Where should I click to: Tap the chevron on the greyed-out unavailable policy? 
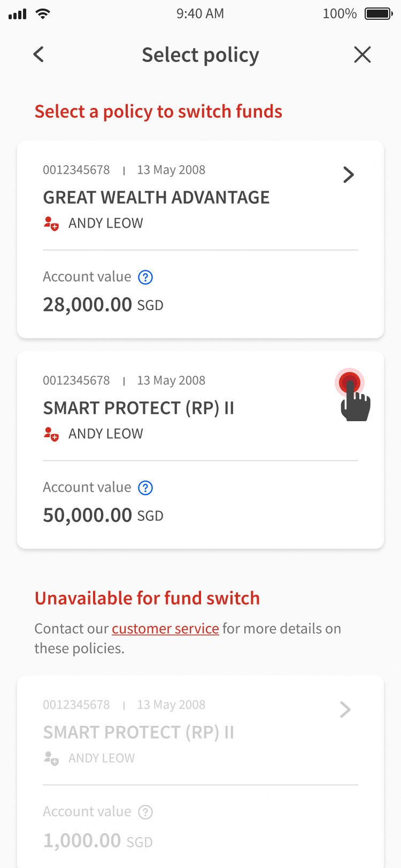(x=345, y=710)
